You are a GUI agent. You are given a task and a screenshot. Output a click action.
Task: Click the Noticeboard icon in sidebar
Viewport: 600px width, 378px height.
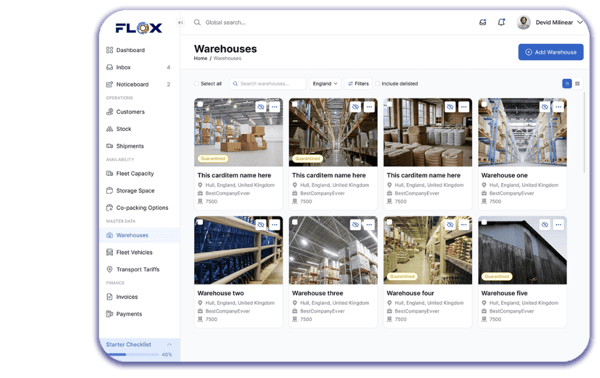pyautogui.click(x=109, y=84)
